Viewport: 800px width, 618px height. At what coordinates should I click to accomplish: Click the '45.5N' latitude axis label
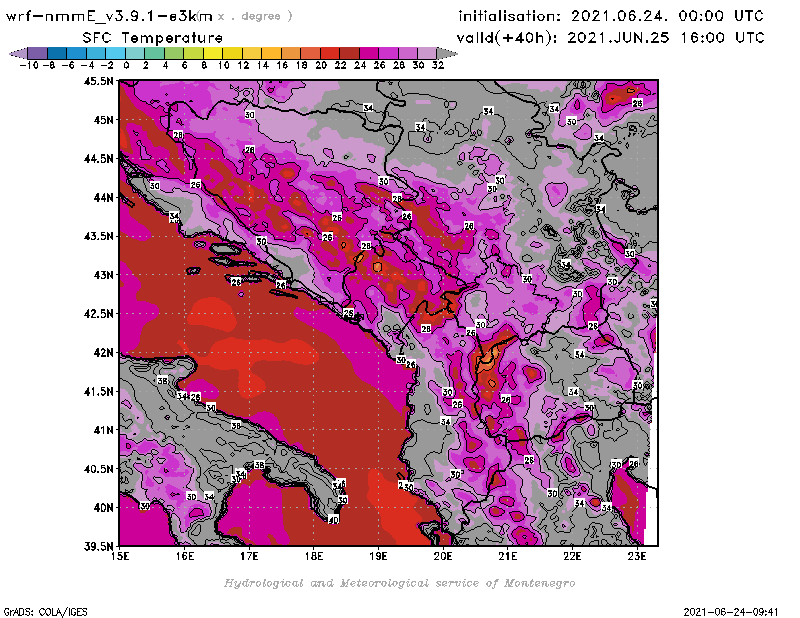pyautogui.click(x=98, y=81)
